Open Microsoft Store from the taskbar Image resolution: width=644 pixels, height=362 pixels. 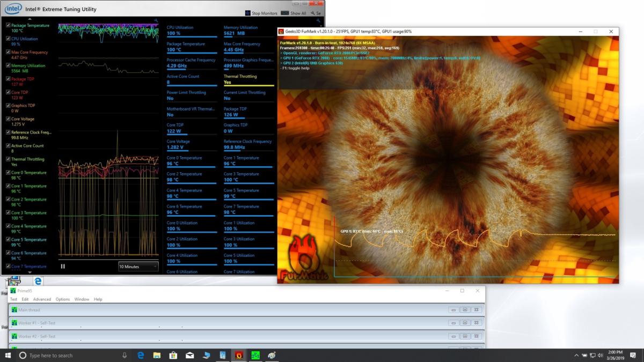click(x=173, y=355)
